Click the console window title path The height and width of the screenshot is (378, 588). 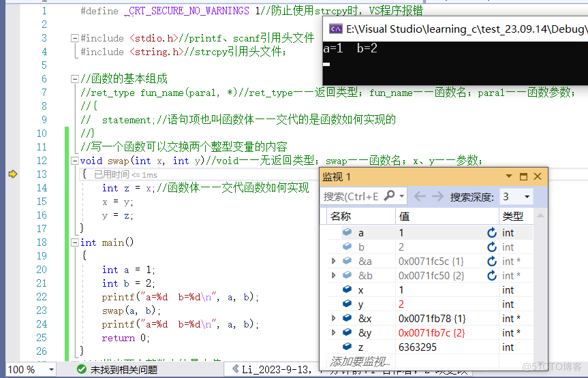coord(466,29)
